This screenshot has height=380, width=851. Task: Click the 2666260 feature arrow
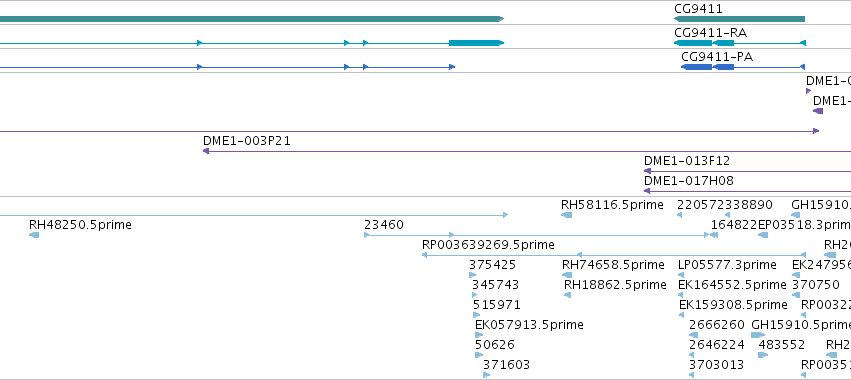(x=694, y=335)
